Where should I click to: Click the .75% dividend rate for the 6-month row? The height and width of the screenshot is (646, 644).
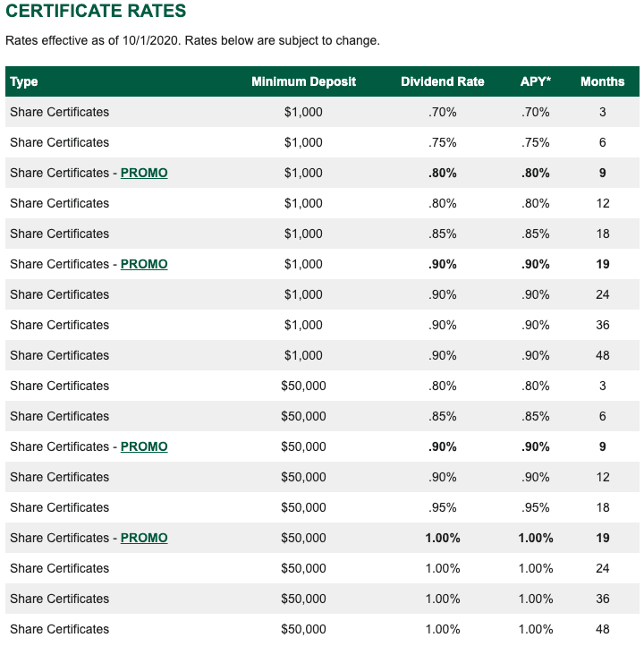click(x=443, y=142)
